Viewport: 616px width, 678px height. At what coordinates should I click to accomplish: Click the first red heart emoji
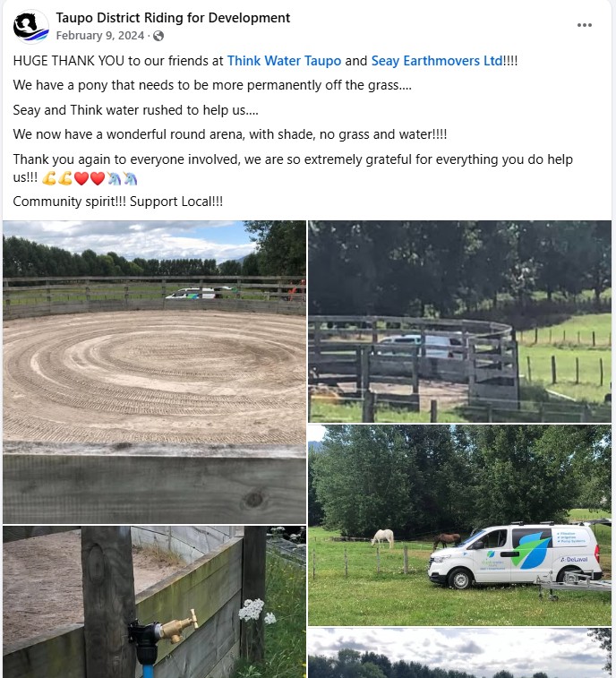(x=81, y=178)
